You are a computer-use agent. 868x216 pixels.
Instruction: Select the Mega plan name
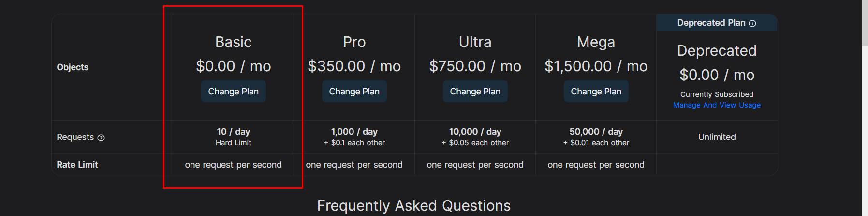tap(596, 42)
